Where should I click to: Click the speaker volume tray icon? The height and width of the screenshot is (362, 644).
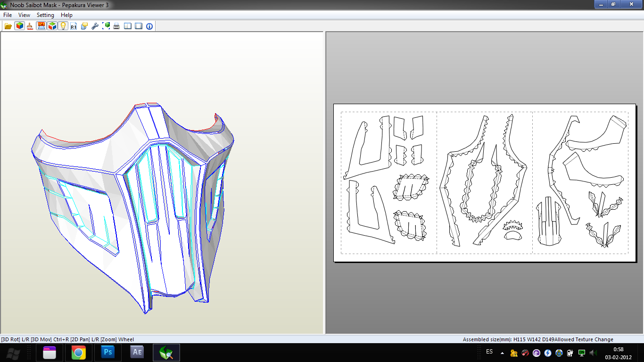pos(593,353)
